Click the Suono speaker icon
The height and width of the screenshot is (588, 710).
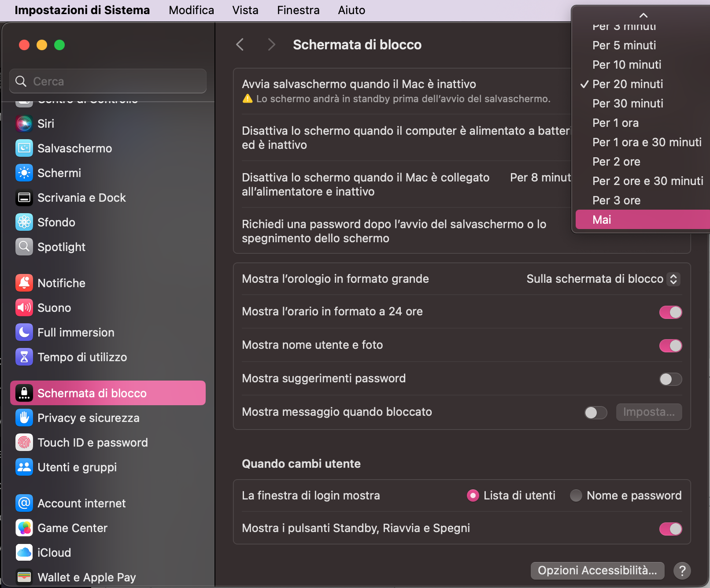24,308
